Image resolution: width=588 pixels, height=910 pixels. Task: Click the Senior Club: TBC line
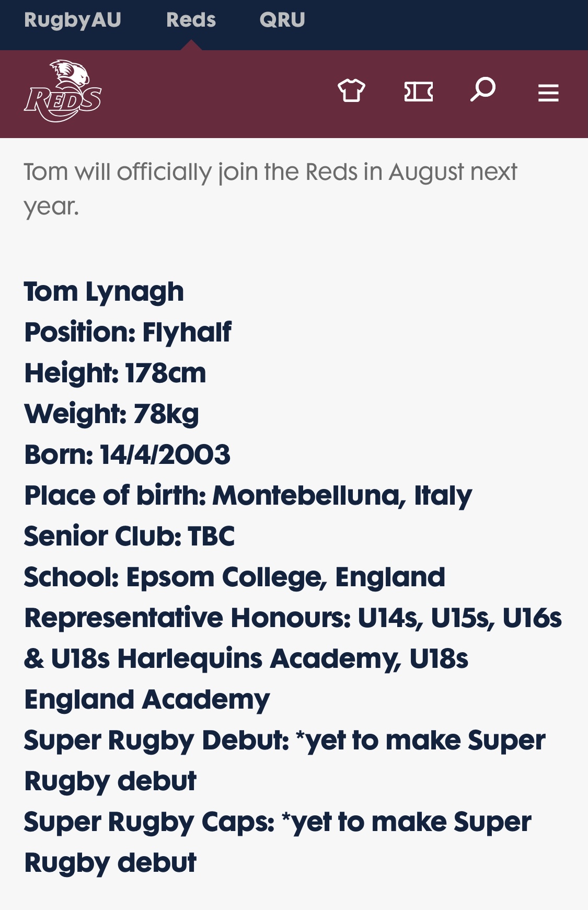point(130,536)
